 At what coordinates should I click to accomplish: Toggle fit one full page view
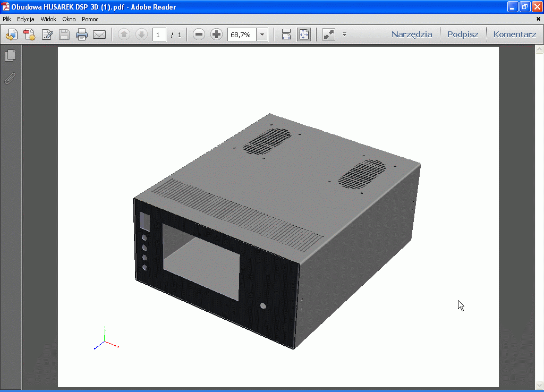[304, 35]
